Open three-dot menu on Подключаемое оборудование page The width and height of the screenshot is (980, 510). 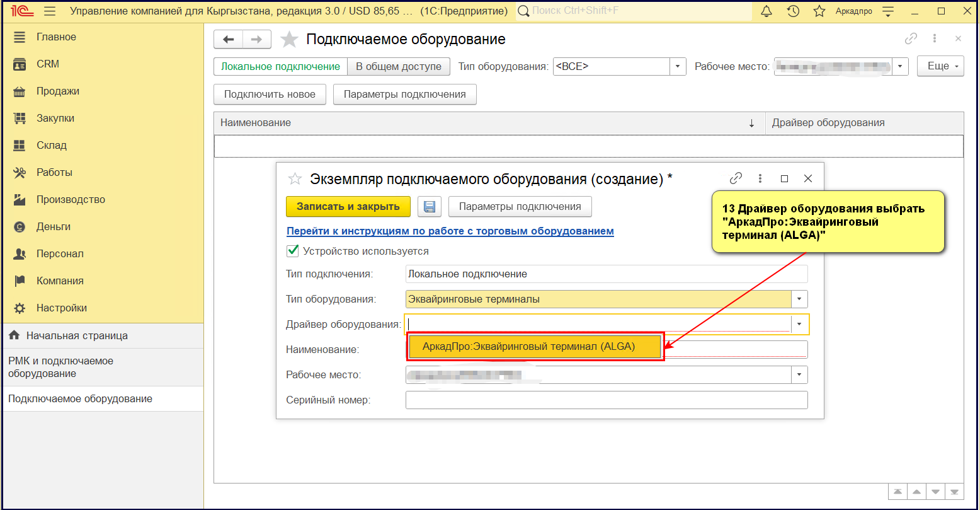coord(935,38)
